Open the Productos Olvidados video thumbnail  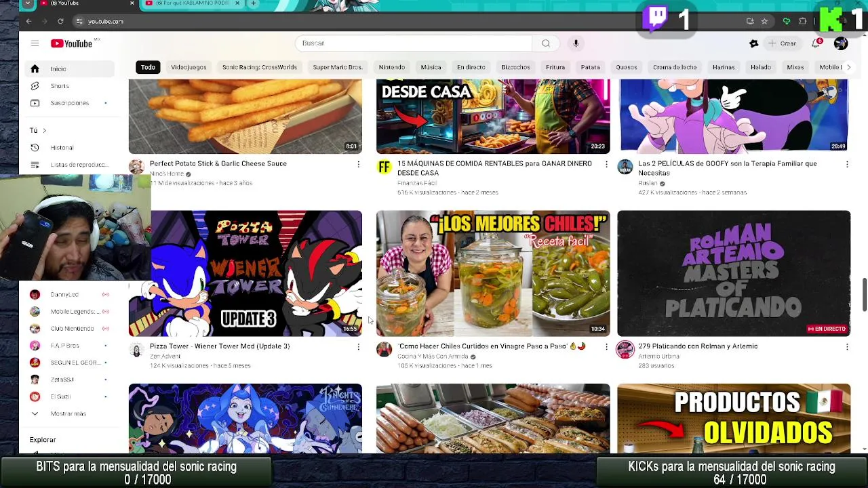(x=734, y=418)
